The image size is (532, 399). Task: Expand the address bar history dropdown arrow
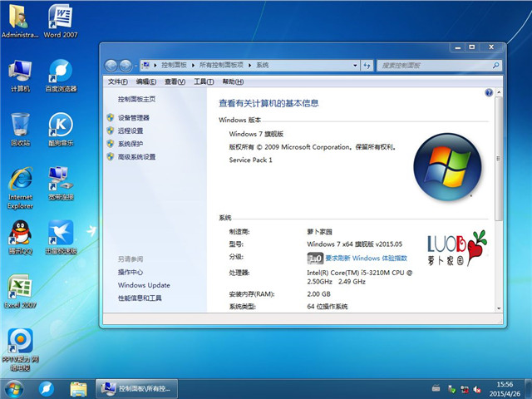tap(355, 66)
